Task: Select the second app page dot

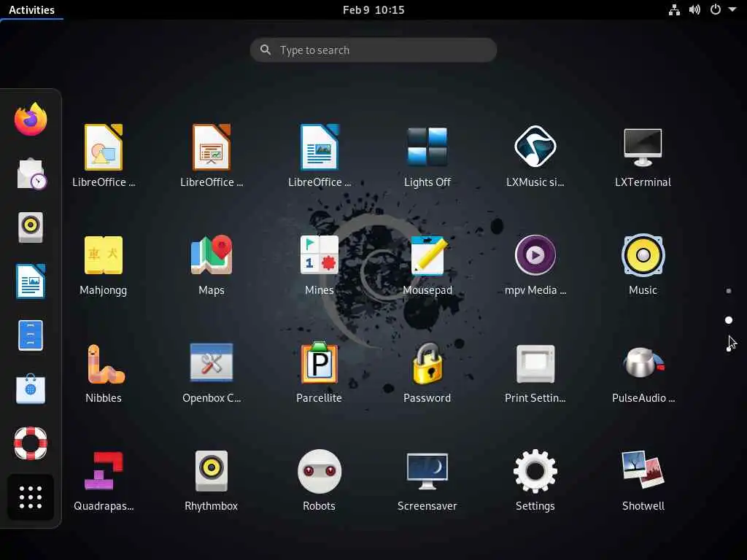Action: (729, 320)
